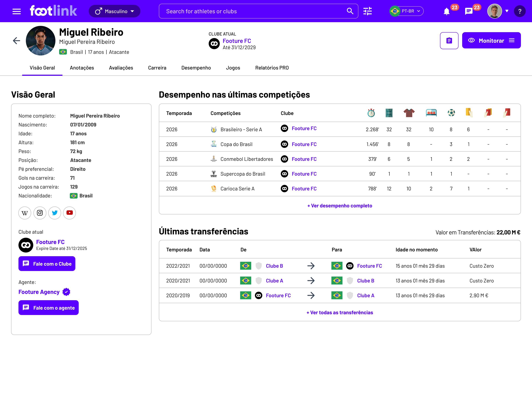Expand the PT-BR language selector
The height and width of the screenshot is (393, 532).
click(x=406, y=11)
